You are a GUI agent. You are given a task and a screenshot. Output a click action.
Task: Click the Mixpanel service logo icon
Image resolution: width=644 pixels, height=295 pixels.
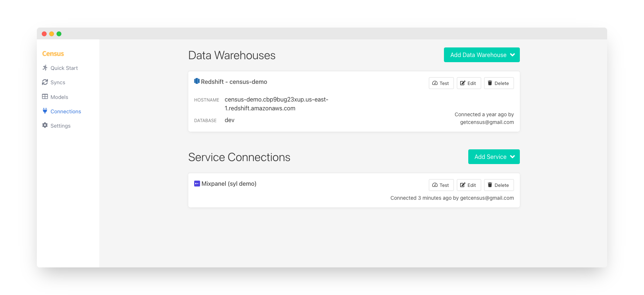(197, 184)
